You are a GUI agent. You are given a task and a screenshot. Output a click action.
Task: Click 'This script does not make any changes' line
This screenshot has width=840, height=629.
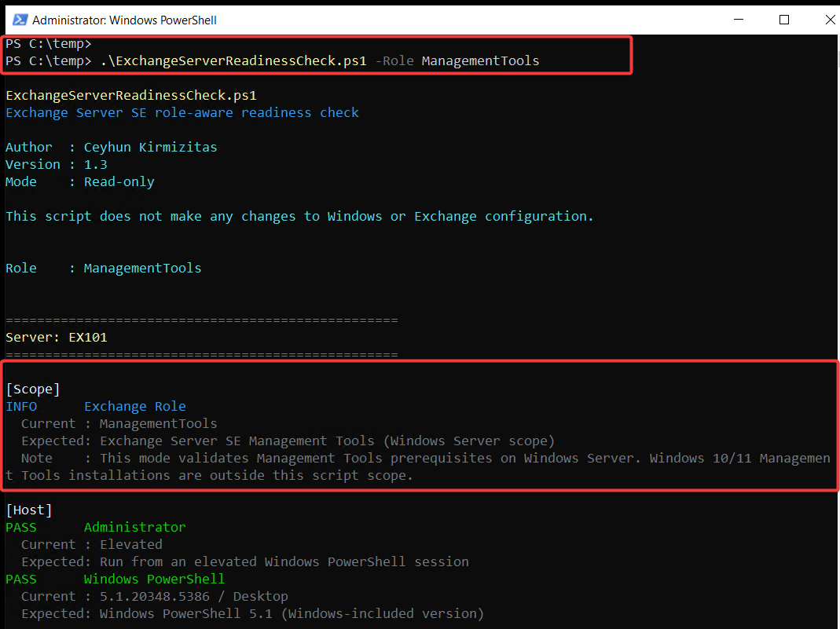tap(299, 216)
